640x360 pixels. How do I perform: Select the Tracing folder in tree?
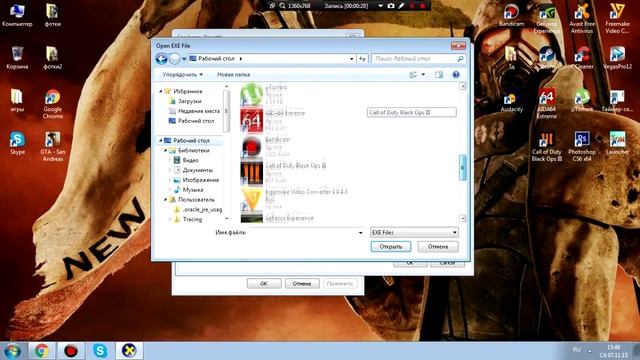pos(192,220)
